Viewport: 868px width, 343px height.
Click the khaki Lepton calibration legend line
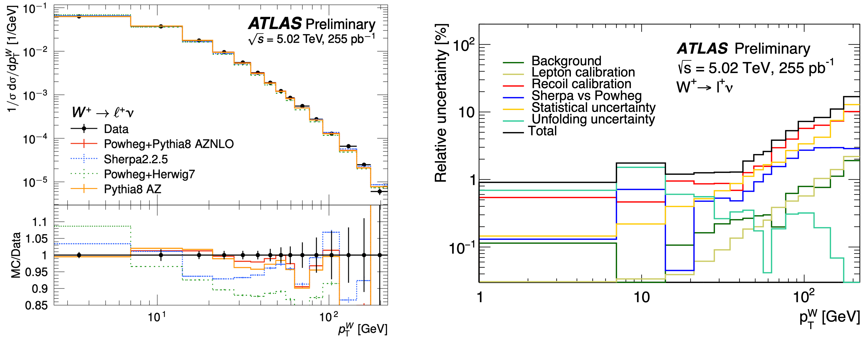(513, 74)
